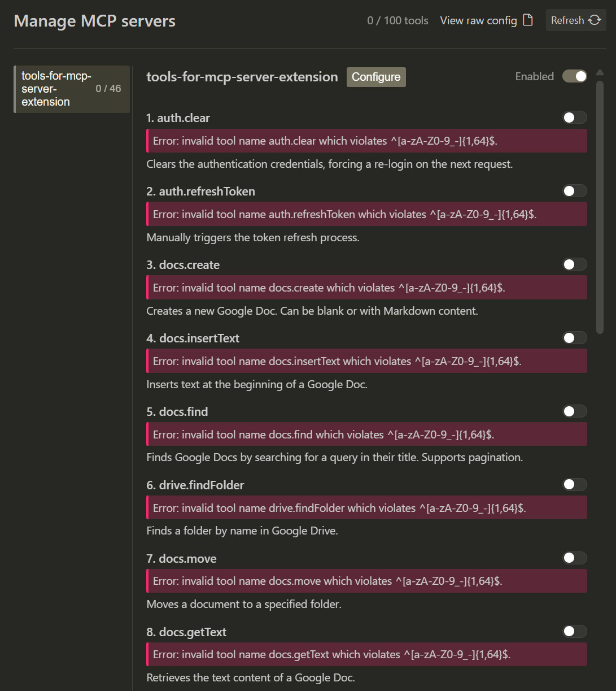The image size is (616, 691).
Task: Turn on the docs.move tool
Action: pyautogui.click(x=574, y=558)
